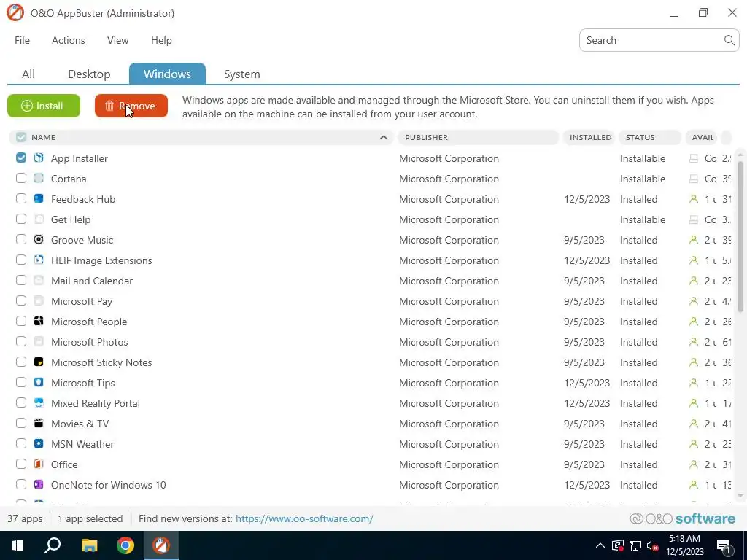The image size is (747, 560).
Task: Open the notification center icon
Action: pyautogui.click(x=724, y=545)
